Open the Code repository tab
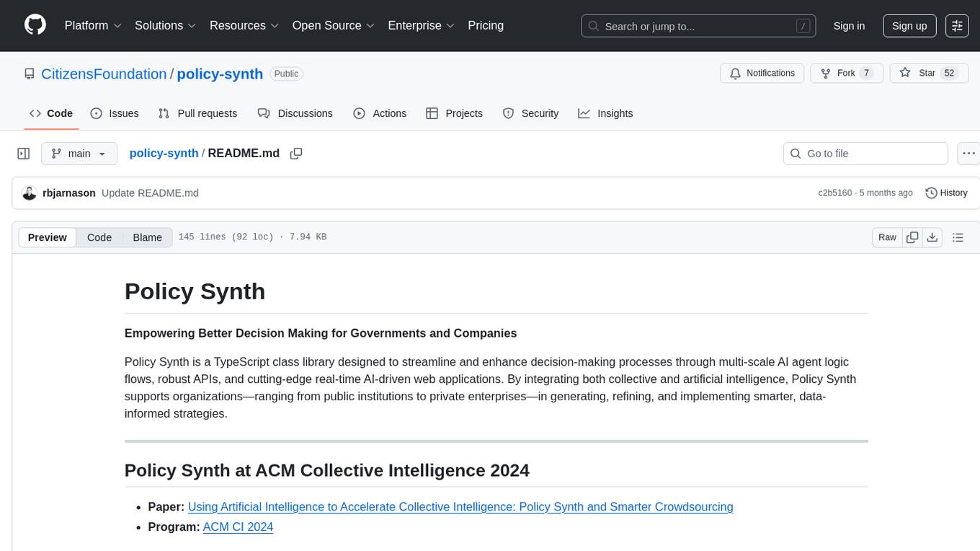 pos(50,113)
